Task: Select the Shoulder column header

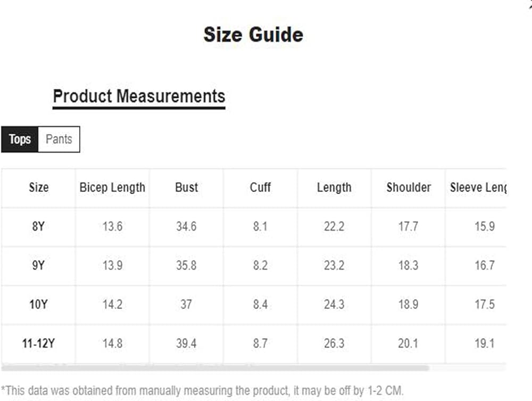Action: [x=409, y=187]
